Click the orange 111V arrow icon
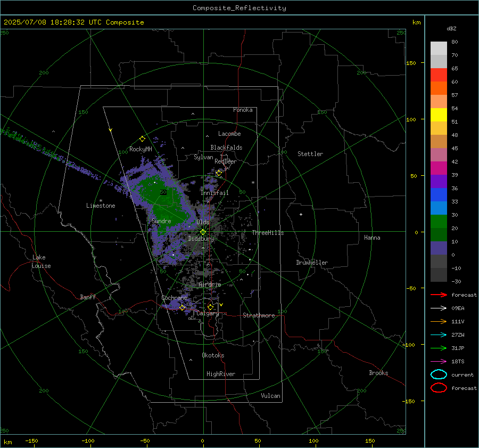The height and width of the screenshot is (448, 479). 439,321
